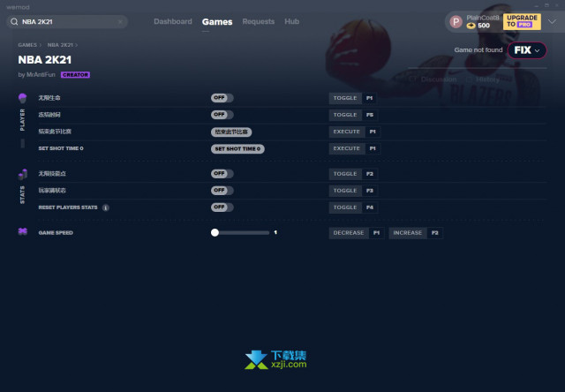Screen dimensions: 565x392
Task: Click the Game not found status text
Action: (x=478, y=50)
